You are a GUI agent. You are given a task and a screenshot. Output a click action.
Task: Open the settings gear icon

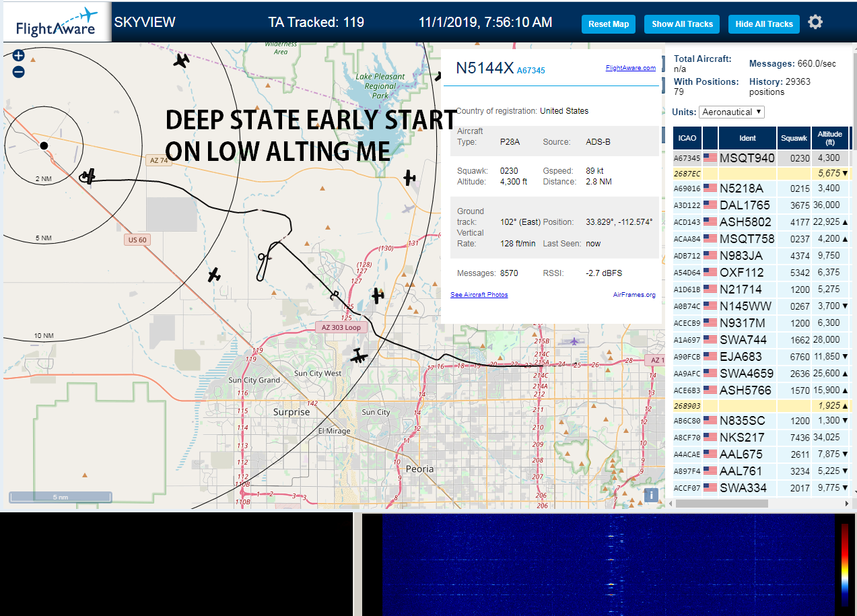click(x=815, y=23)
